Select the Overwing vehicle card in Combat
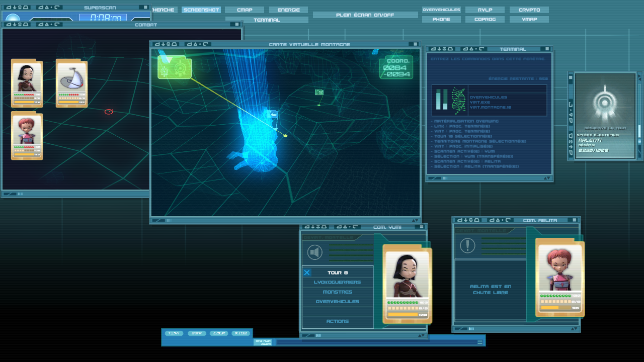The height and width of the screenshot is (362, 644). tap(71, 83)
